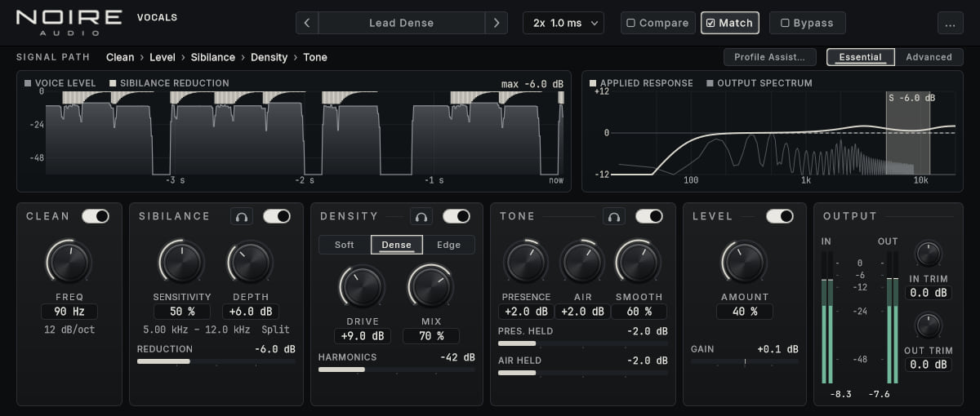Screen dimensions: 980x416
Task: Toggle the Clean module on/off switch
Action: (96, 216)
